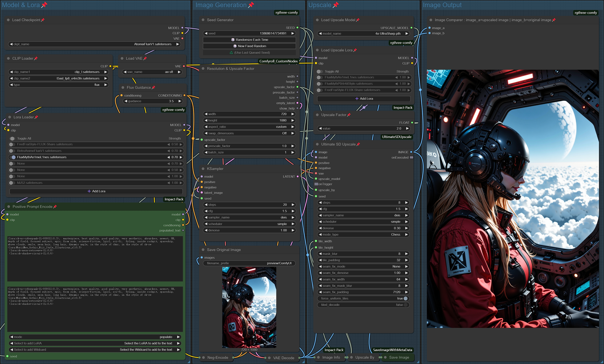The height and width of the screenshot is (364, 604).
Task: Click the pin icon on Load Checkpoint node
Action: pos(43,20)
